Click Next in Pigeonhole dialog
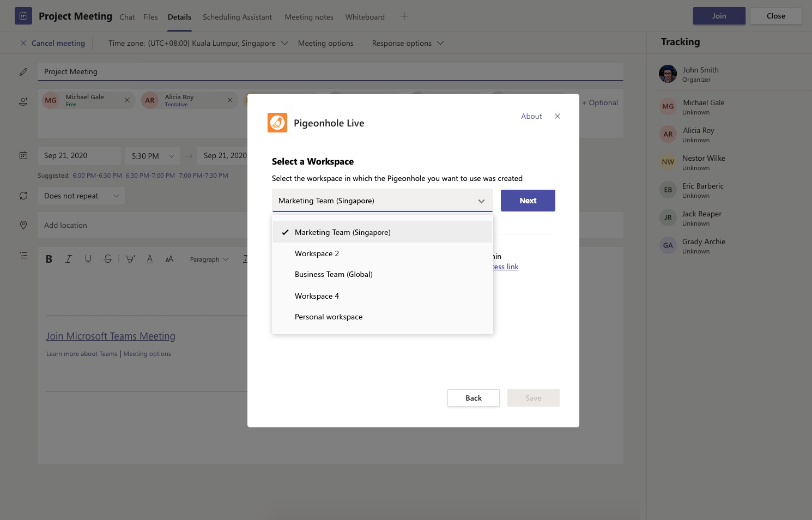Viewport: 812px width, 520px height. [x=528, y=201]
